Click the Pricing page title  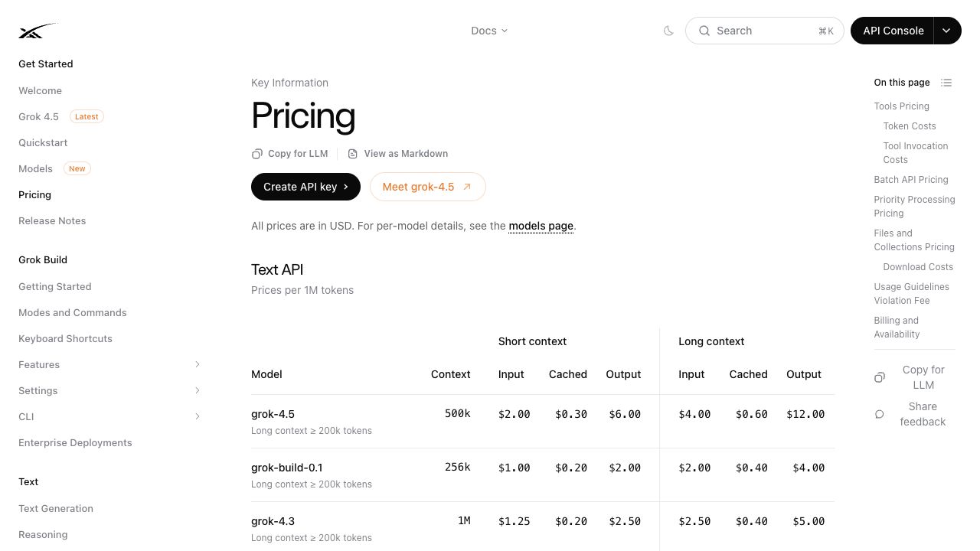click(x=303, y=116)
